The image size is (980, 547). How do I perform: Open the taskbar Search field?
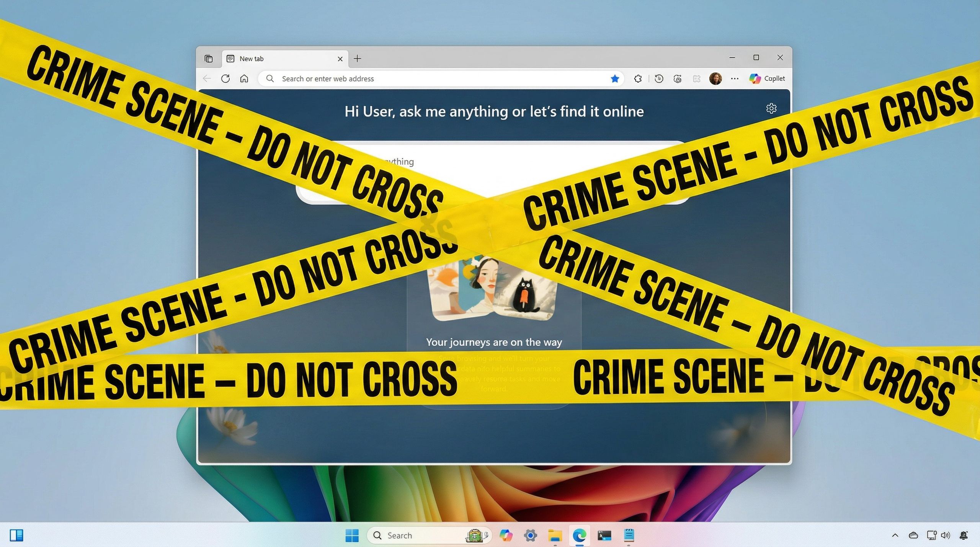417,535
